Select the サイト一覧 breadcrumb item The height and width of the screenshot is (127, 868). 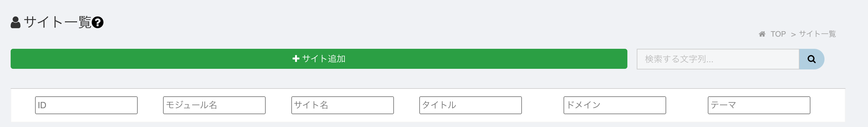(x=817, y=34)
